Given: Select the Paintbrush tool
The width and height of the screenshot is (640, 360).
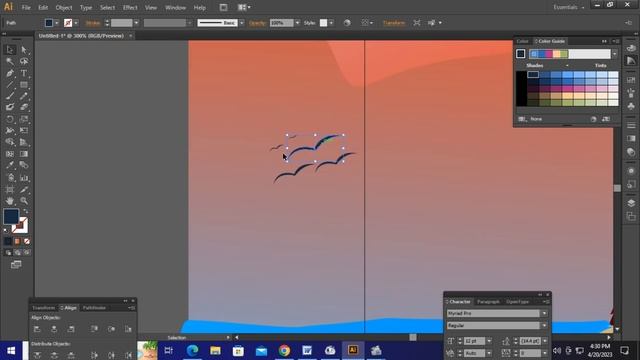Looking at the screenshot, I should pos(10,96).
